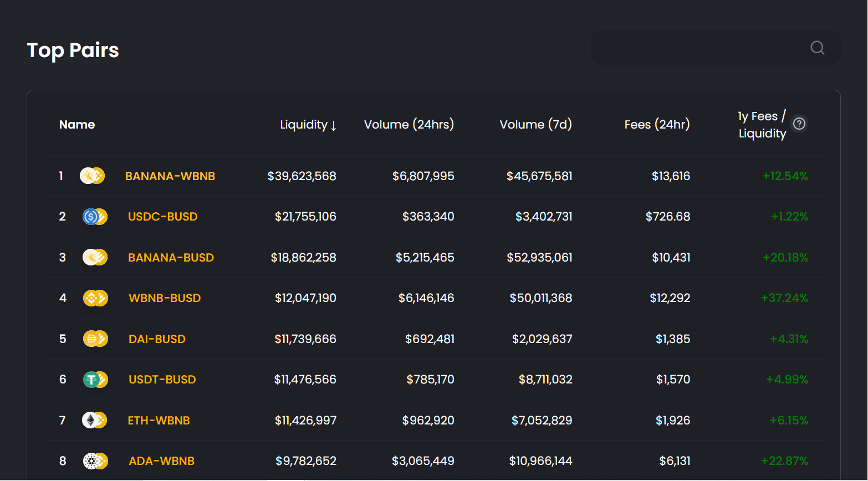The height and width of the screenshot is (481, 868).
Task: Click the $8,711,032 7d volume value
Action: [545, 380]
